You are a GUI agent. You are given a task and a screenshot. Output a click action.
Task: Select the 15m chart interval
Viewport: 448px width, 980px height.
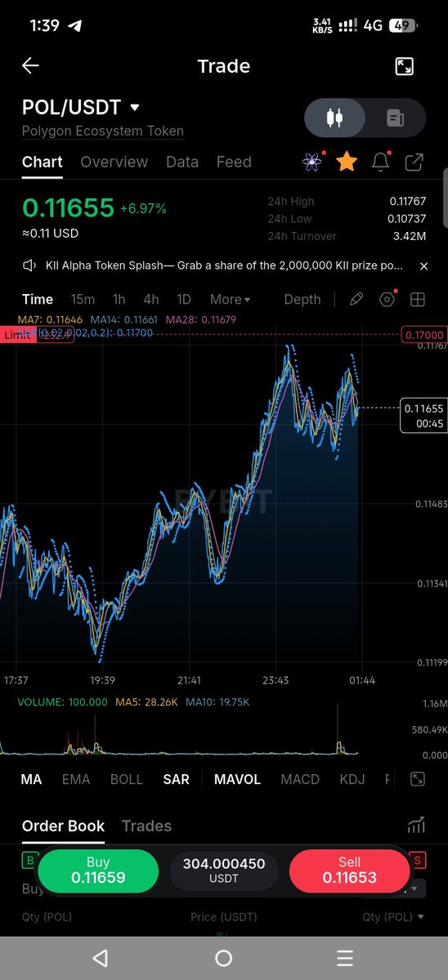tap(83, 299)
